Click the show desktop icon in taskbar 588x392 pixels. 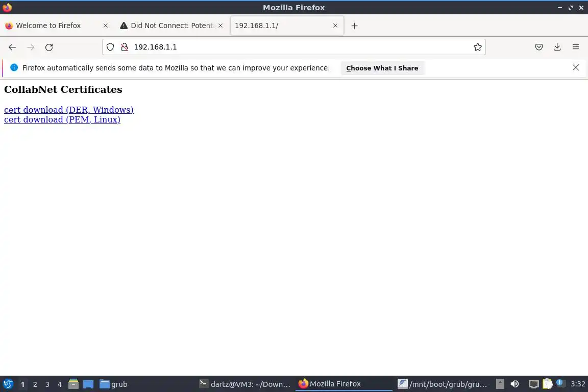click(x=88, y=384)
